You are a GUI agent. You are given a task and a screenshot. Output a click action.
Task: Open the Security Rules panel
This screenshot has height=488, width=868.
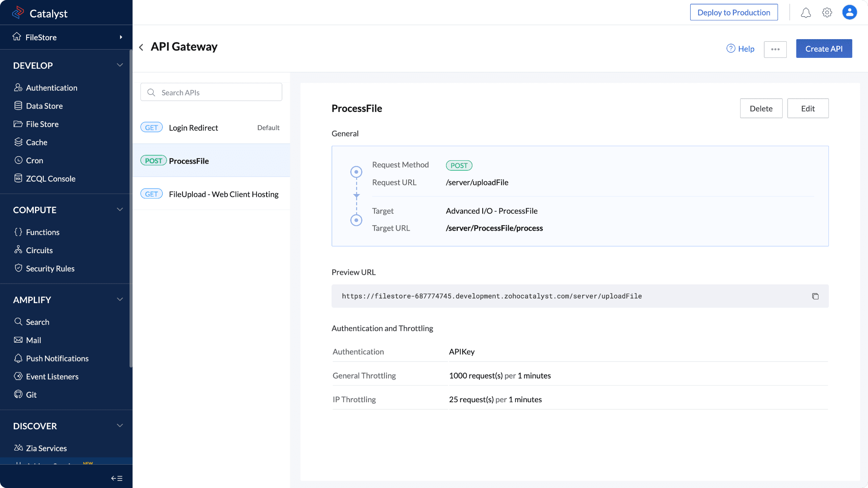(50, 269)
